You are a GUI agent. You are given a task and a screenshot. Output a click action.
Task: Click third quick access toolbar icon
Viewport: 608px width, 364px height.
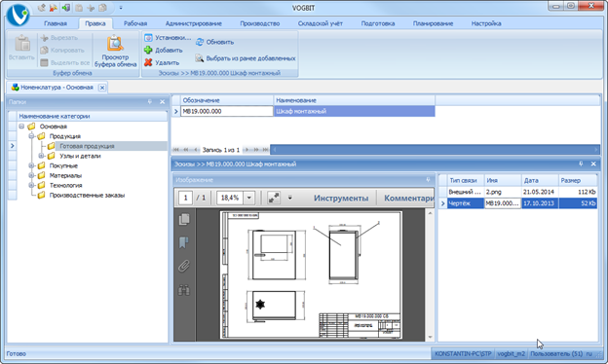coord(66,8)
